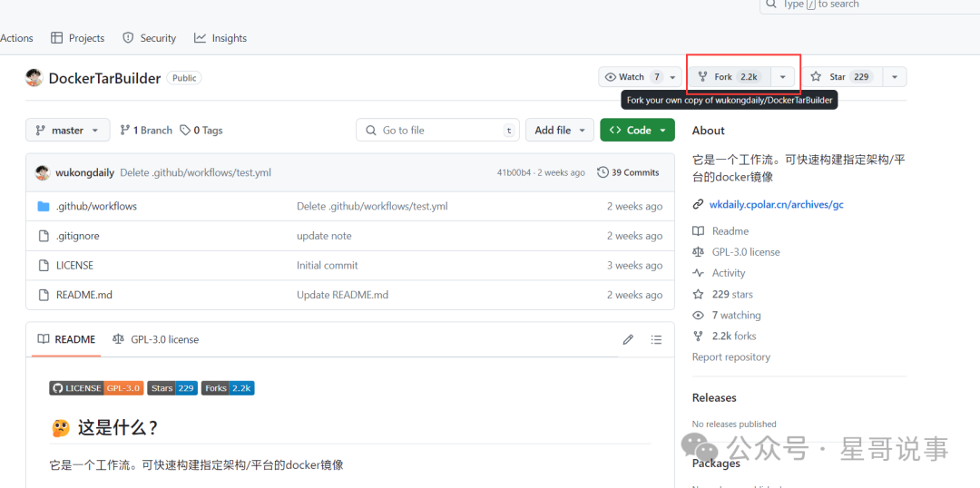
Task: Edit README with the pencil icon
Action: (x=628, y=340)
